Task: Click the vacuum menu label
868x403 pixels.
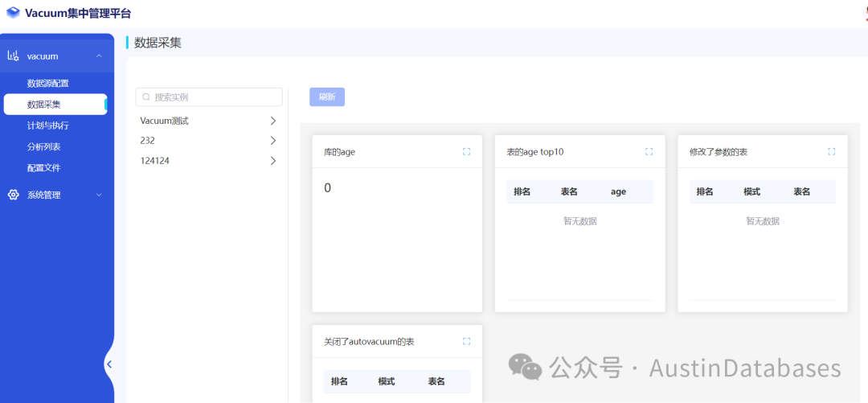Action: [43, 56]
